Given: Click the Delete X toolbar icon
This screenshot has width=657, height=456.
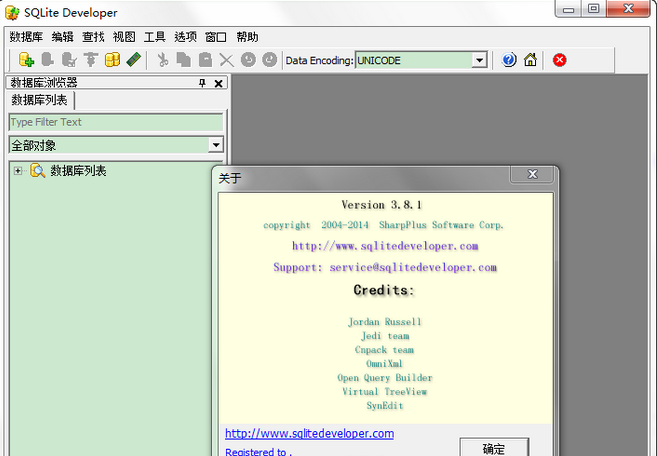Looking at the screenshot, I should tap(227, 60).
